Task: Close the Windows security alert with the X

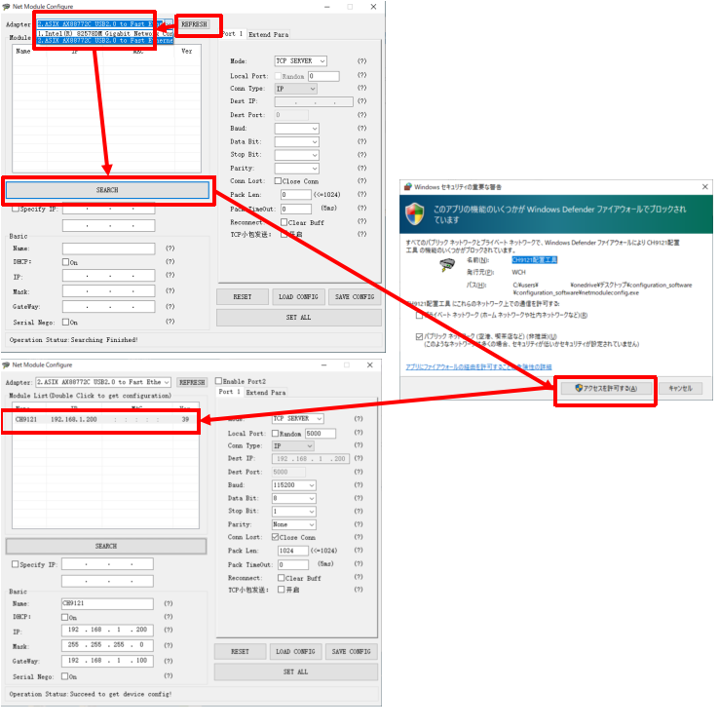Action: pos(704,187)
